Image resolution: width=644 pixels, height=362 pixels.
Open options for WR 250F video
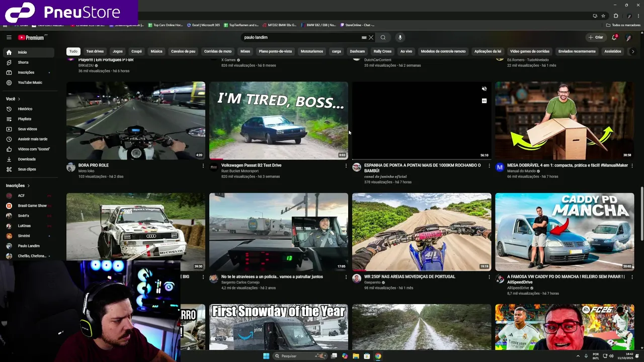[489, 277]
